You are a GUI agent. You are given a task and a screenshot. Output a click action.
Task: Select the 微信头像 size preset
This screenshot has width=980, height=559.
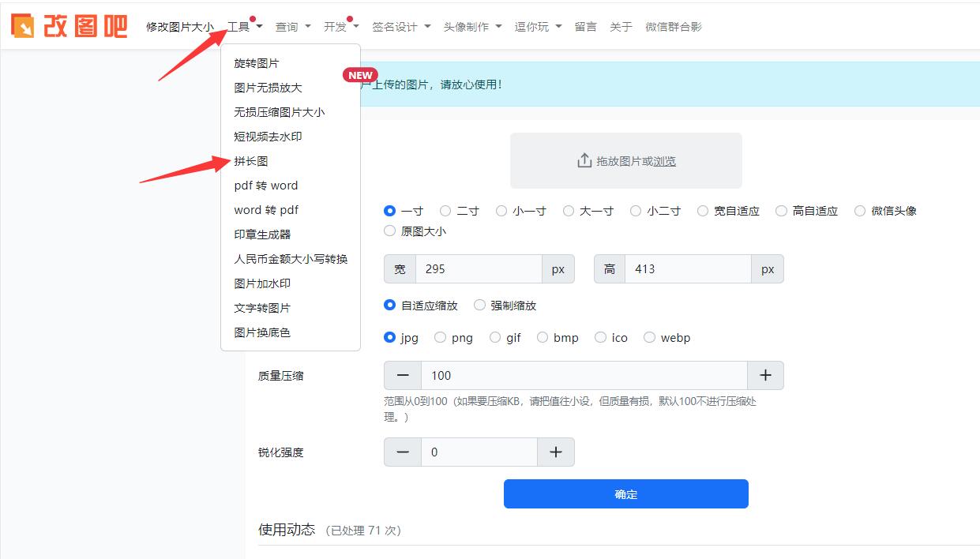point(862,211)
